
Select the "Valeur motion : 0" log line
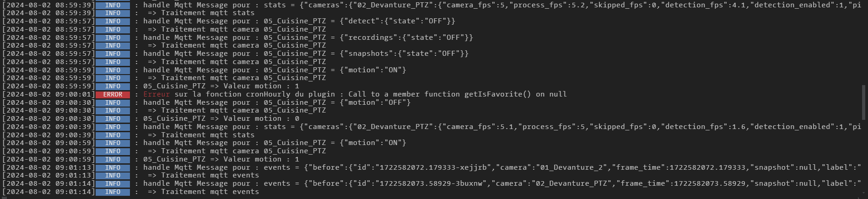pos(221,118)
